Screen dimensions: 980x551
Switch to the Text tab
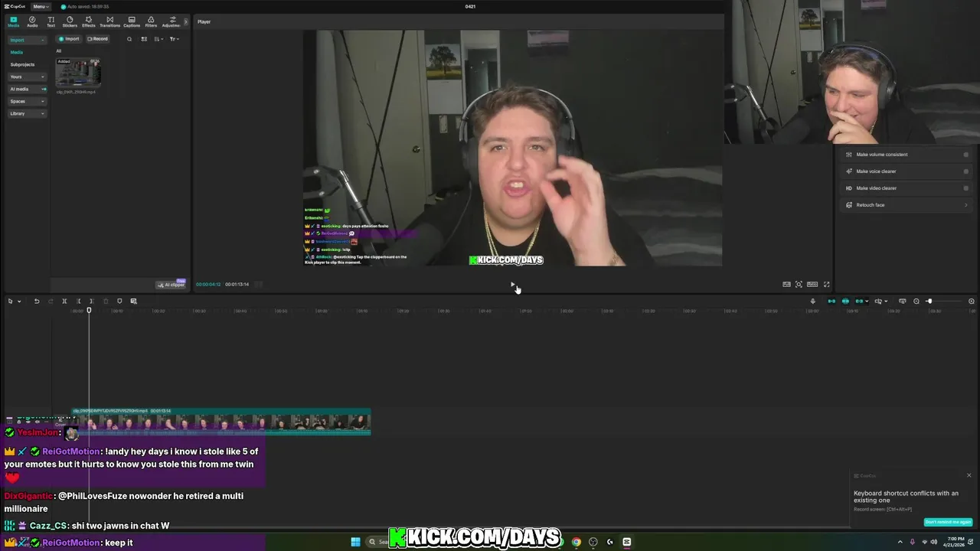coord(51,21)
